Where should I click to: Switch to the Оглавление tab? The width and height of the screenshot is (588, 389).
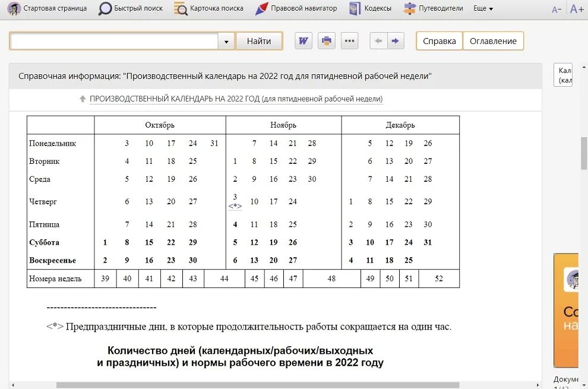[x=493, y=41]
